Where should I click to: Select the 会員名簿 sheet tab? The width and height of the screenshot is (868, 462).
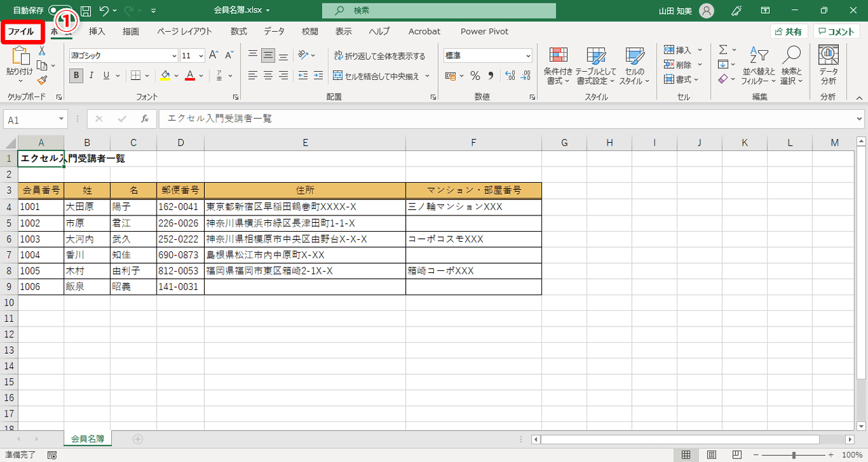pyautogui.click(x=87, y=438)
